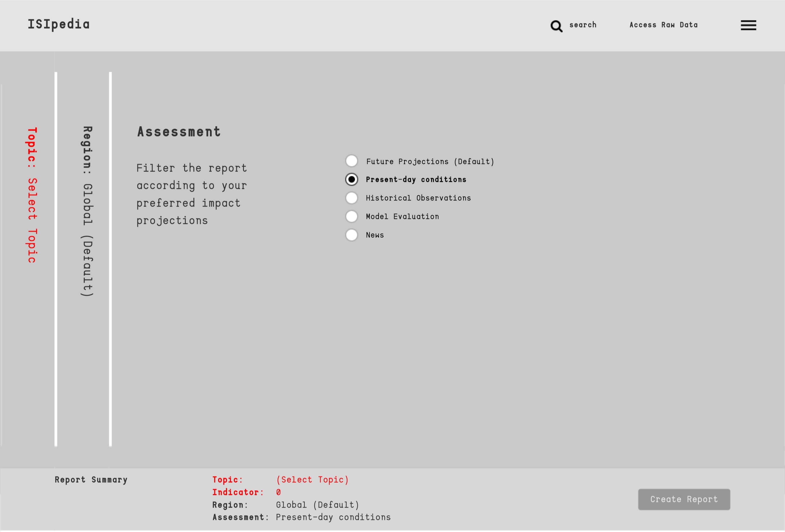Select Model Evaluation radio button
Viewport: 785px width, 532px height.
352,216
